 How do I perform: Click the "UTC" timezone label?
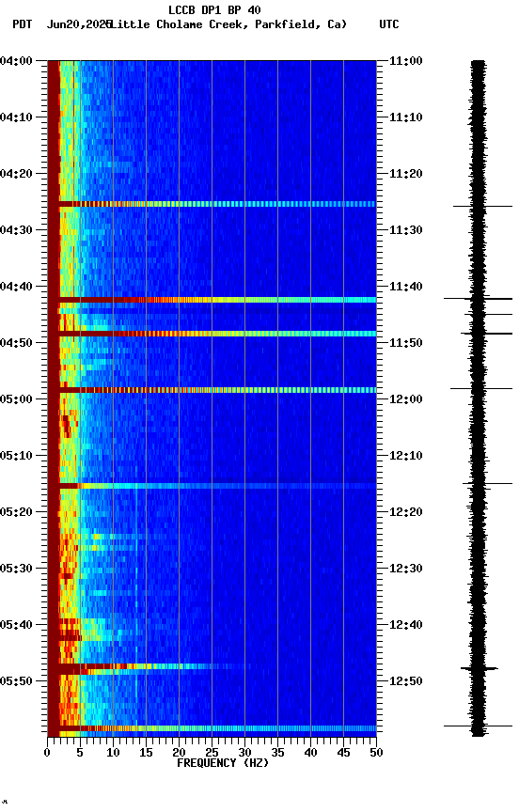click(x=389, y=24)
